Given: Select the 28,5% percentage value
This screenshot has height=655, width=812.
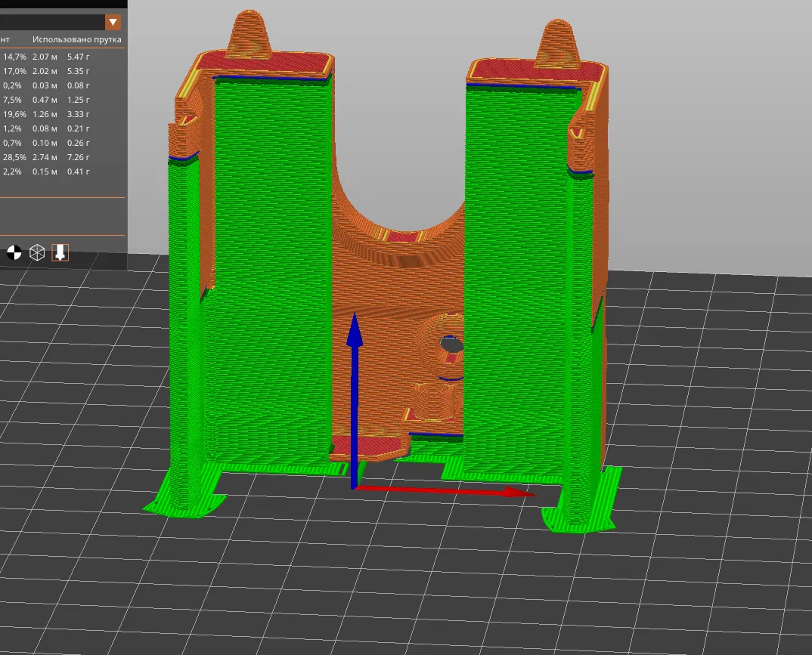Looking at the screenshot, I should (14, 157).
